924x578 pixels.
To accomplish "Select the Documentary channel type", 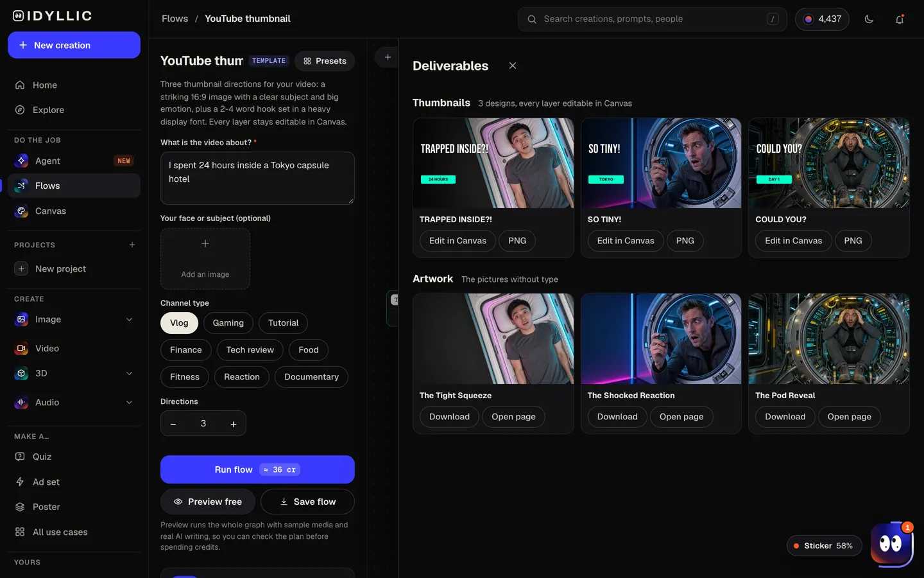I will tap(311, 377).
